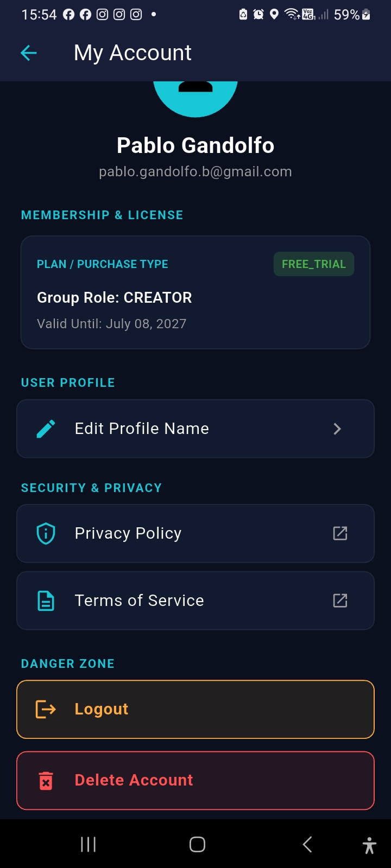The height and width of the screenshot is (868, 391).
Task: Tap the back arrow in header
Action: [28, 53]
